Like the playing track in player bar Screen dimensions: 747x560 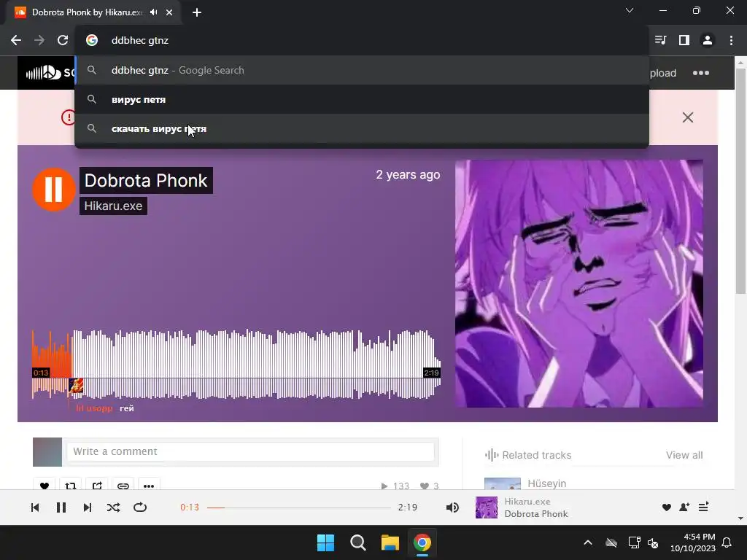point(667,507)
